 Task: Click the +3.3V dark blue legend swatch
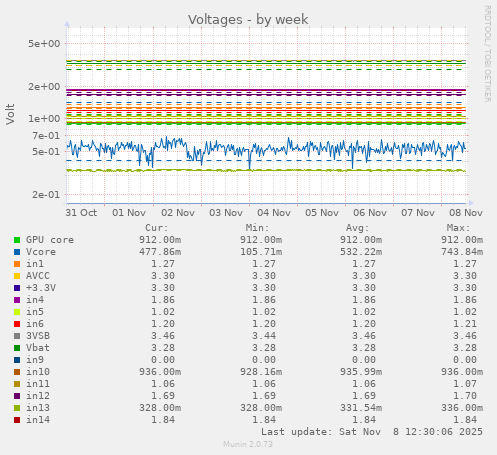point(17,288)
